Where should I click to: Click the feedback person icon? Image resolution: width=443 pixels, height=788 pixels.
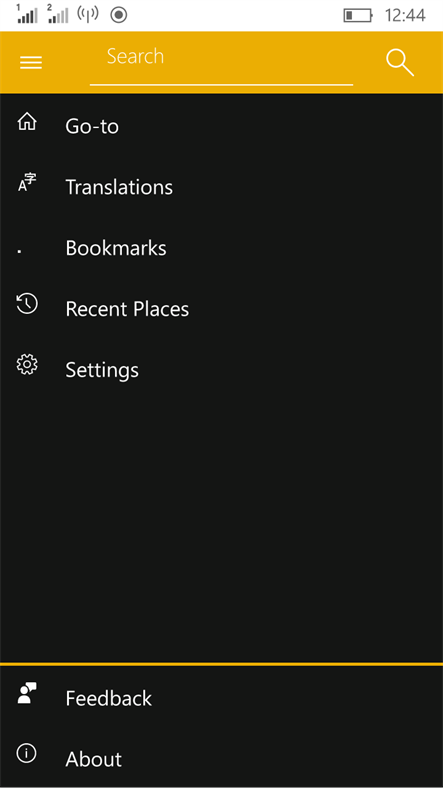click(x=27, y=693)
